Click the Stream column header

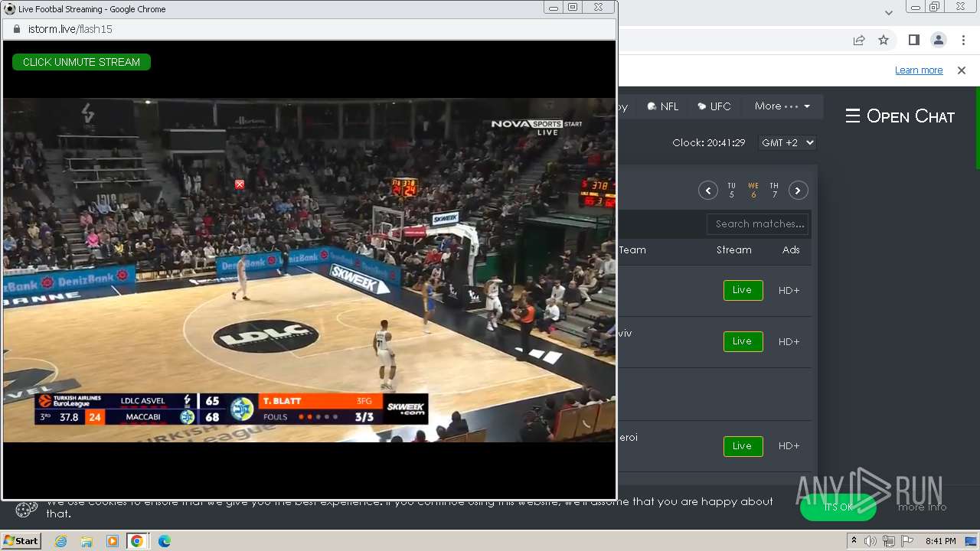coord(733,250)
